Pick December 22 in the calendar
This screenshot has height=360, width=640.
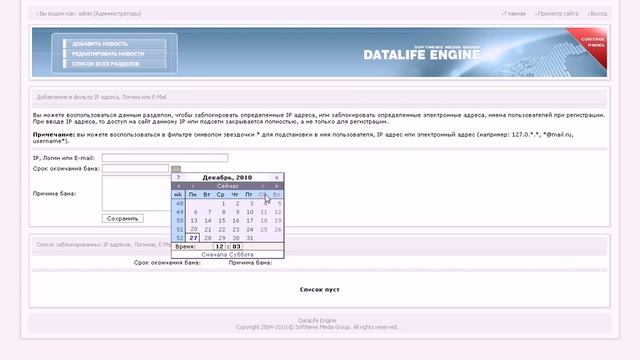[221, 229]
